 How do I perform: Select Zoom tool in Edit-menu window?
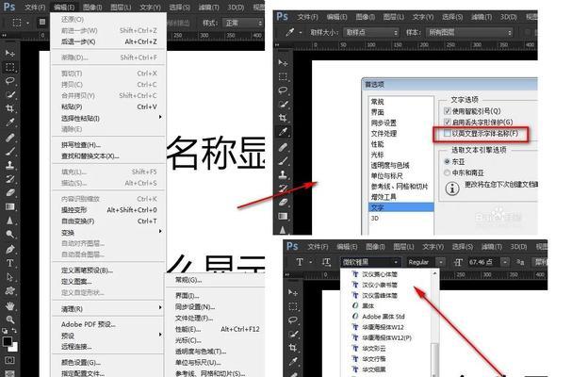pyautogui.click(x=9, y=320)
